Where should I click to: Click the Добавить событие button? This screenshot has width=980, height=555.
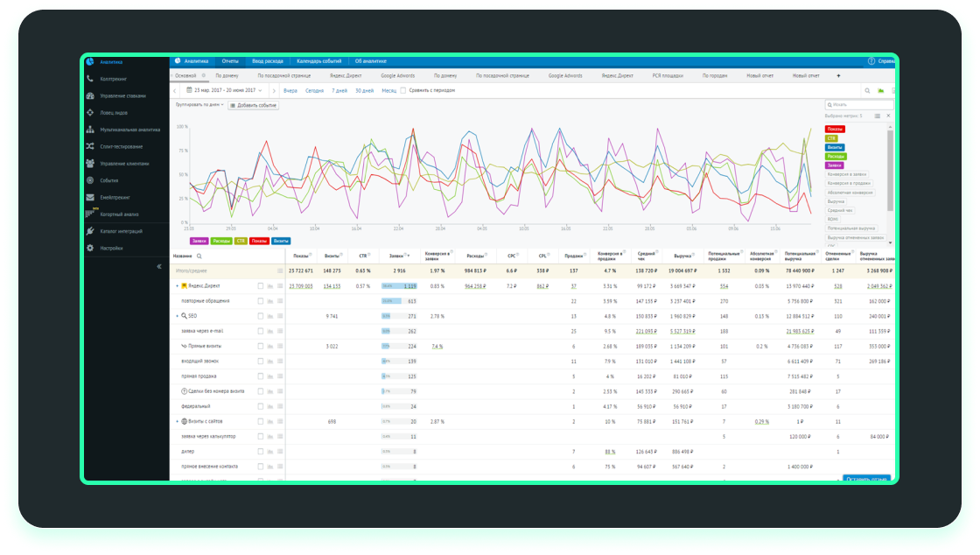[253, 106]
